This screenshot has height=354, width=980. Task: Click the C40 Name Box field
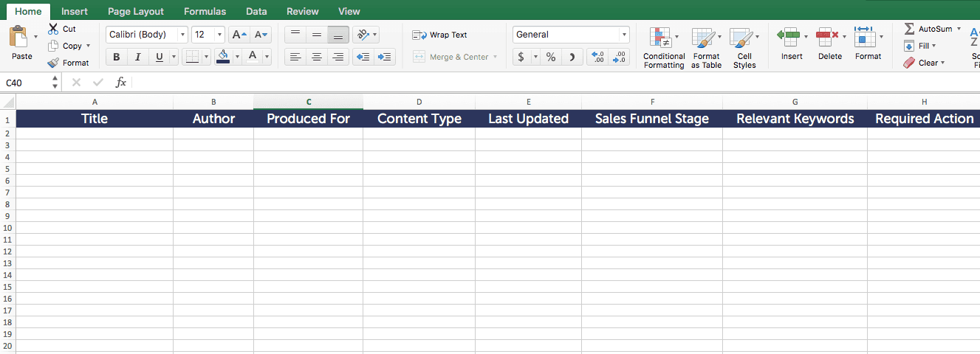pyautogui.click(x=26, y=83)
